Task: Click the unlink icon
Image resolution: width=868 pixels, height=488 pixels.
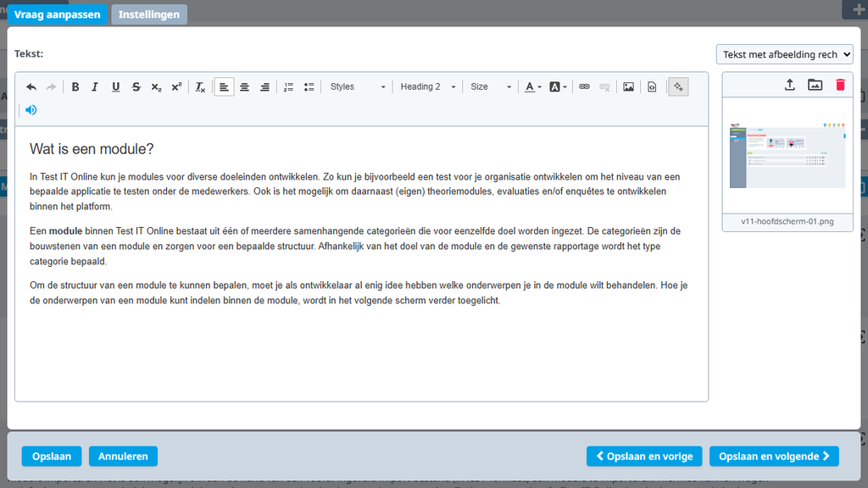Action: (604, 87)
